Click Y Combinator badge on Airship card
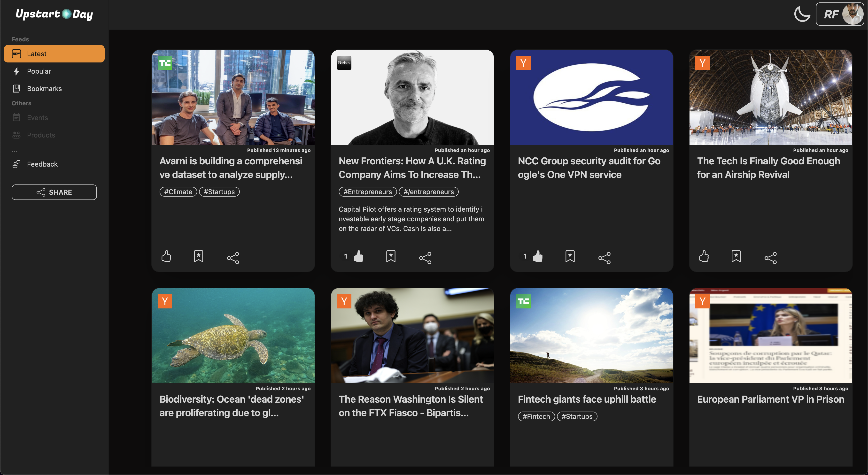 click(x=703, y=63)
